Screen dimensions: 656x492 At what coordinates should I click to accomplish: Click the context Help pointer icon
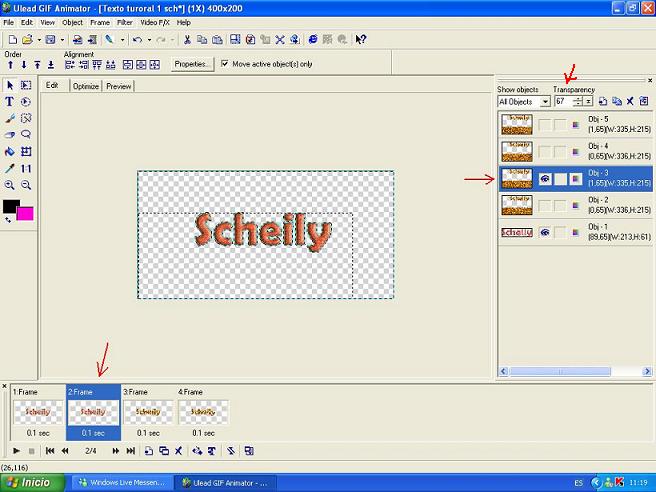tap(361, 40)
